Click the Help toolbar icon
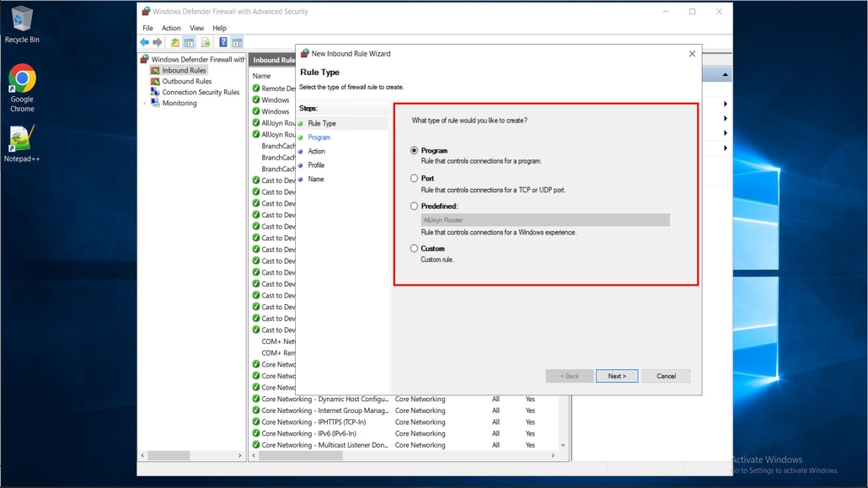 223,42
